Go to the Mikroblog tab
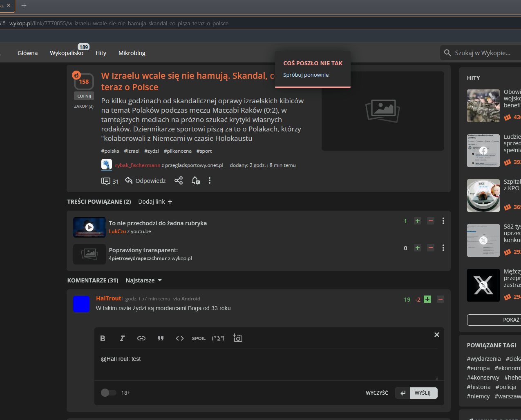This screenshot has height=420, width=521. [x=132, y=53]
